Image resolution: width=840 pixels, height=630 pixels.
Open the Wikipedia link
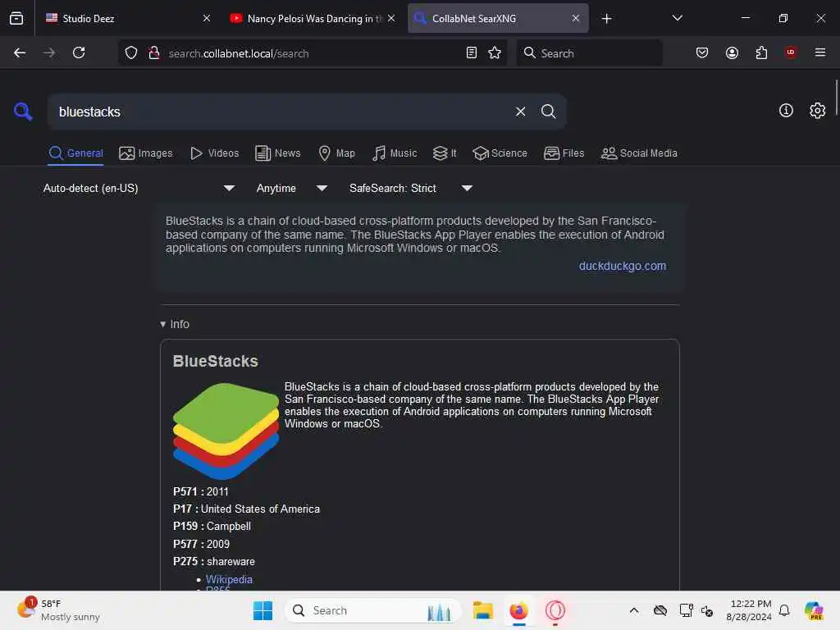coord(229,579)
